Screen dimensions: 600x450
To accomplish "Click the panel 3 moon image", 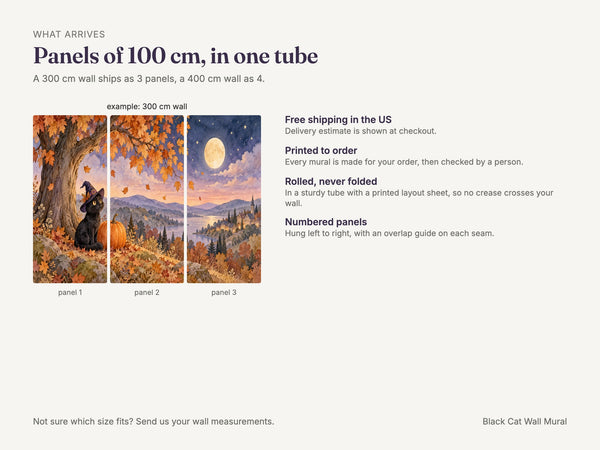I will tap(224, 199).
